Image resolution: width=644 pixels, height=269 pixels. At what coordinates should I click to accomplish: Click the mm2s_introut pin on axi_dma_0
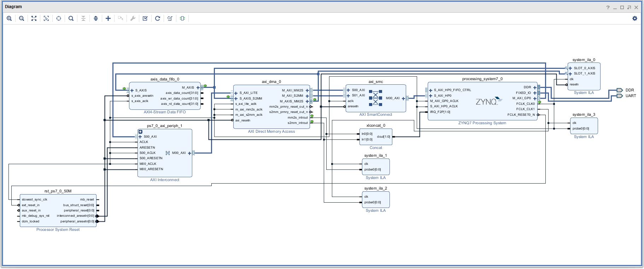pyautogui.click(x=298, y=118)
